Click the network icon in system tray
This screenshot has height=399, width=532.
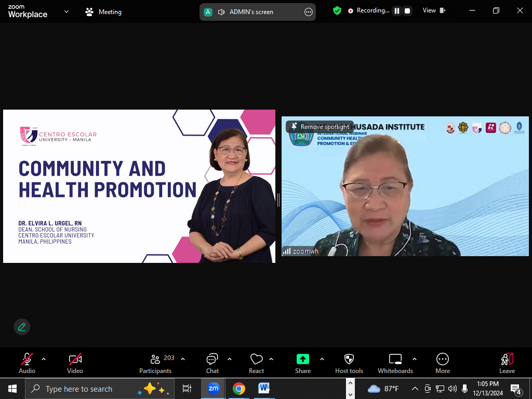[440, 389]
